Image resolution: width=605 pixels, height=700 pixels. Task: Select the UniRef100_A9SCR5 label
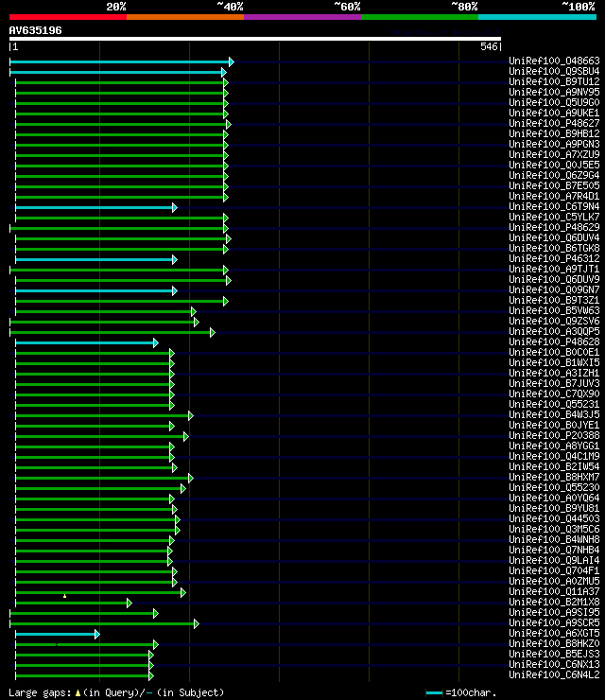click(x=554, y=622)
